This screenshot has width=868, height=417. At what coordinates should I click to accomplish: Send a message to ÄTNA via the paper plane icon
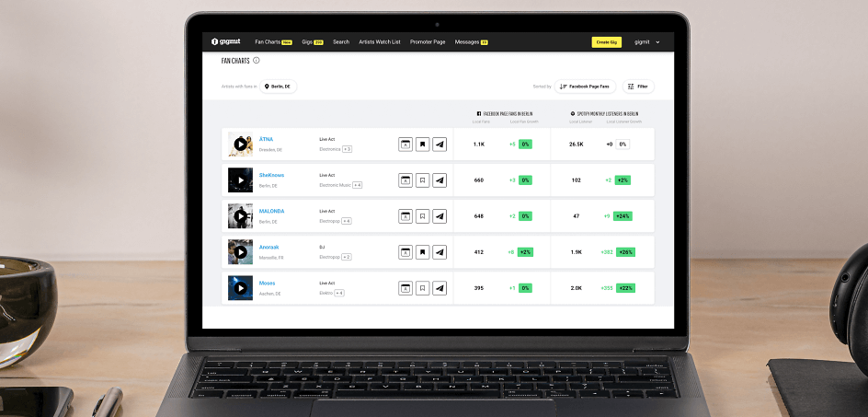click(x=440, y=145)
